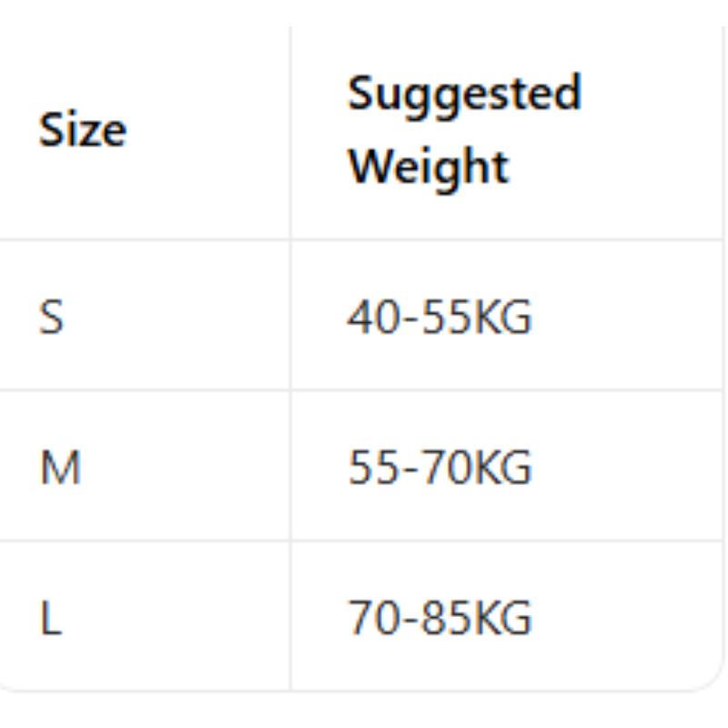Click the 40-55KG weight cell

coord(440,318)
